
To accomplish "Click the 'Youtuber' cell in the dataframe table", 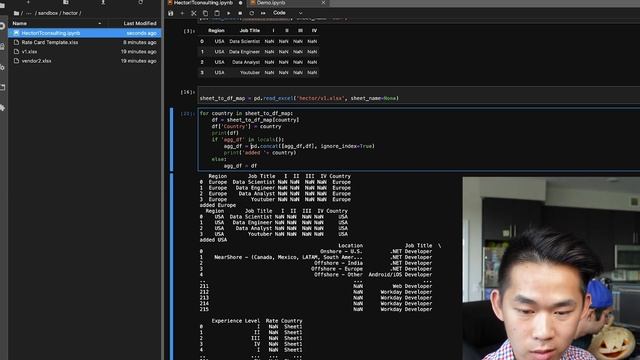I will pyautogui.click(x=250, y=73).
